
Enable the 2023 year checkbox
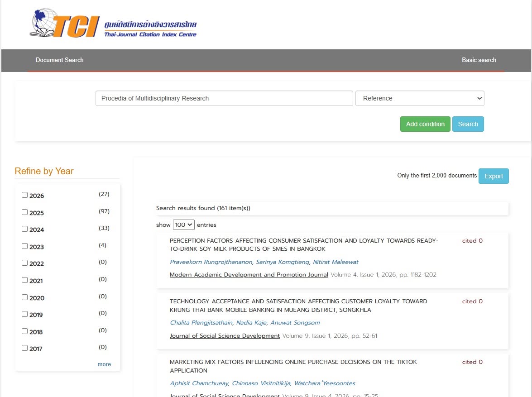tap(25, 246)
